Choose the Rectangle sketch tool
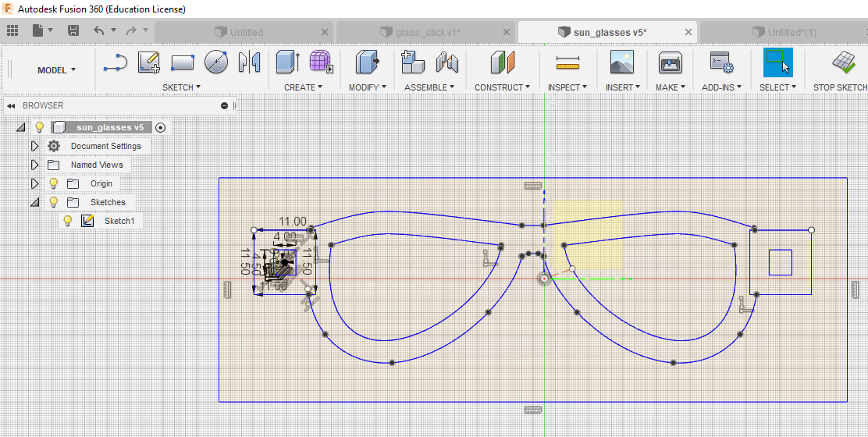The height and width of the screenshot is (437, 868). coord(183,62)
